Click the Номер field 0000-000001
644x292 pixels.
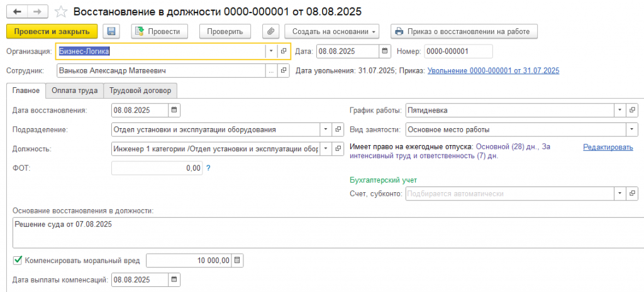pyautogui.click(x=458, y=51)
